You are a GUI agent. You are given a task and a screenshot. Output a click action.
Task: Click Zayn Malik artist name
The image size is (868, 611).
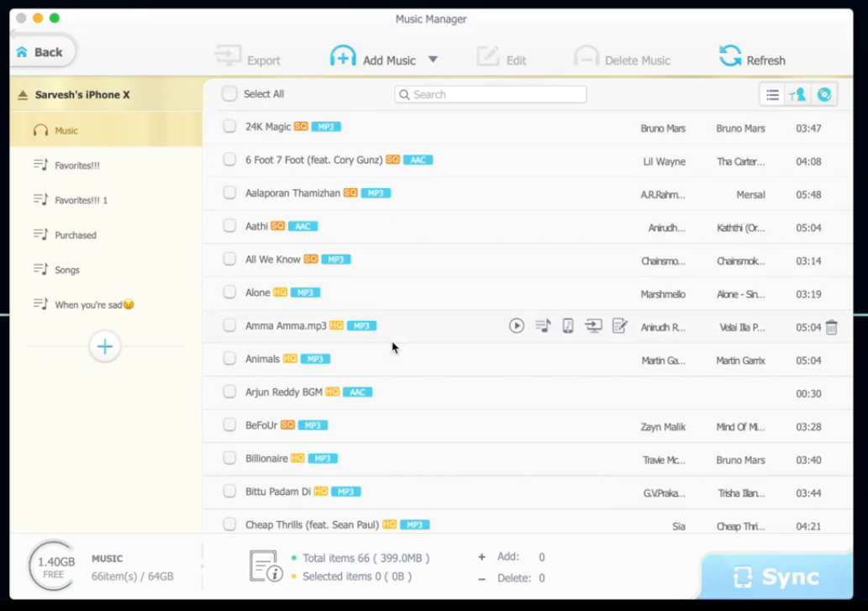coord(663,427)
